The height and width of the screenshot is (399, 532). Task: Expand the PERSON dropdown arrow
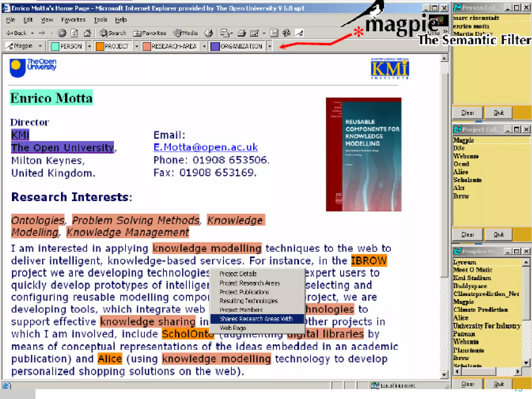(89, 46)
